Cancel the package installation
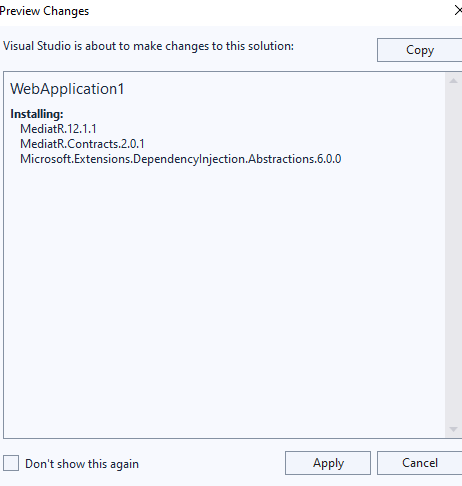Viewport: 462px width, 486px height. coord(420,463)
